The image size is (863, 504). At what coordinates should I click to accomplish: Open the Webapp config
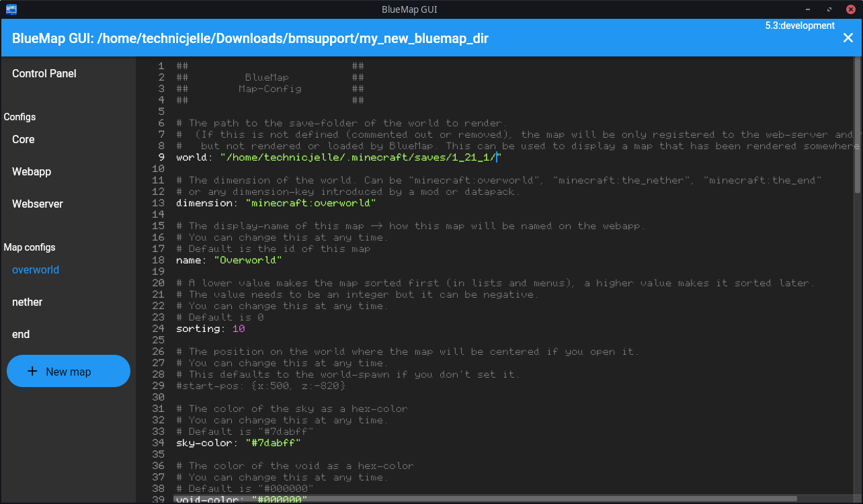pos(32,172)
